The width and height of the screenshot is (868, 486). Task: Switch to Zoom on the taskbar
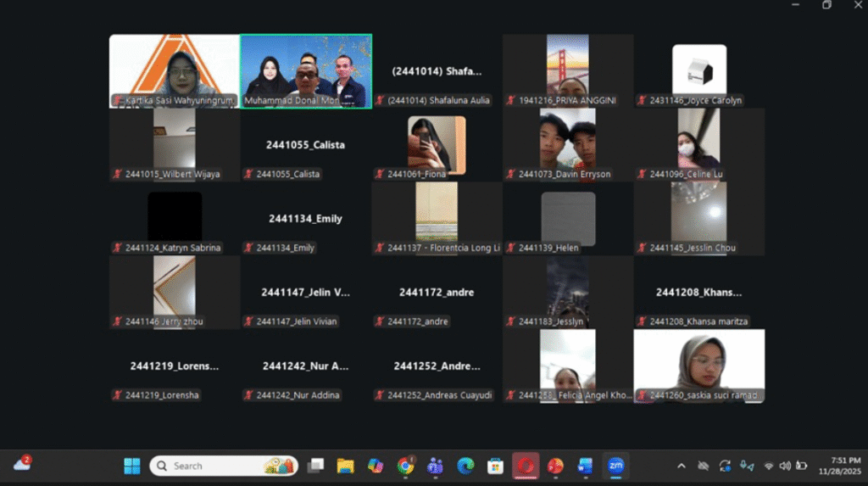pos(615,466)
